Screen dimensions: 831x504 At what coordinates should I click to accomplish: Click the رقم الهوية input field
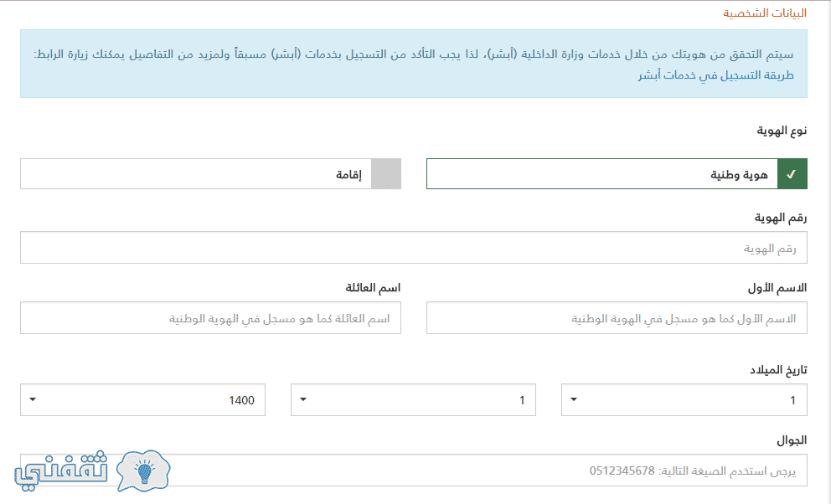pos(413,247)
